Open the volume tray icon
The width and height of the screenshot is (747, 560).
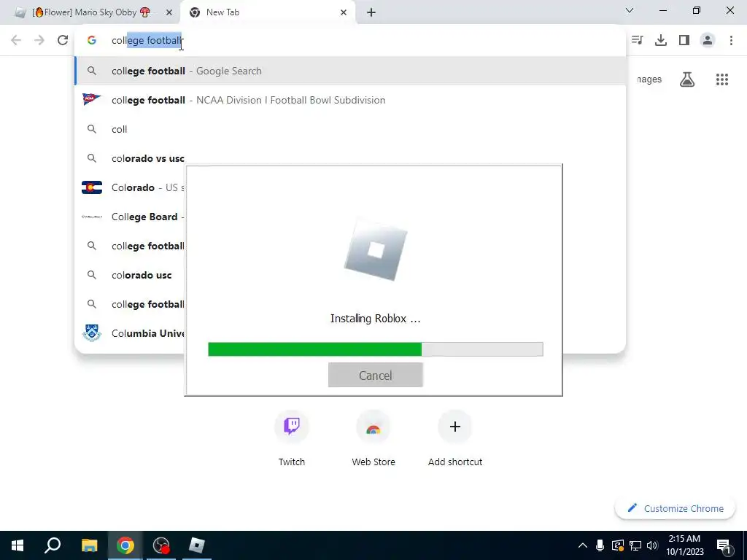coord(652,545)
